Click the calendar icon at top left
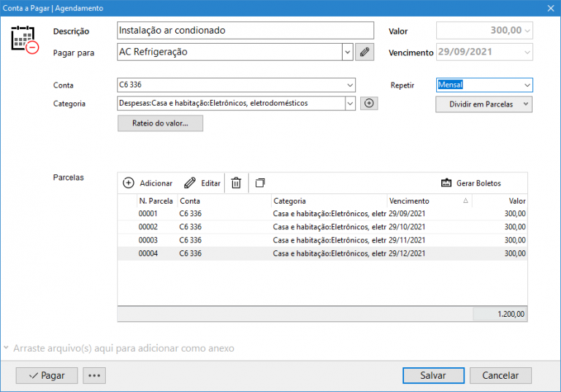Viewport: 561px width, 392px height. coord(23,39)
